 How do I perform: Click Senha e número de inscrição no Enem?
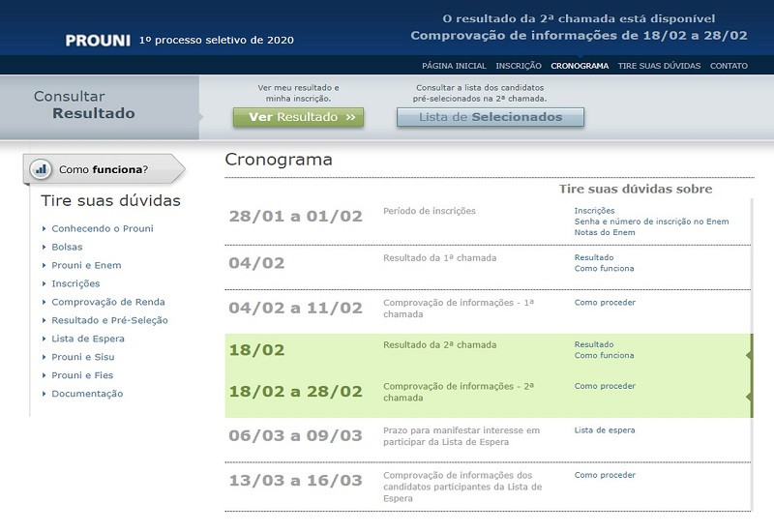click(x=650, y=222)
